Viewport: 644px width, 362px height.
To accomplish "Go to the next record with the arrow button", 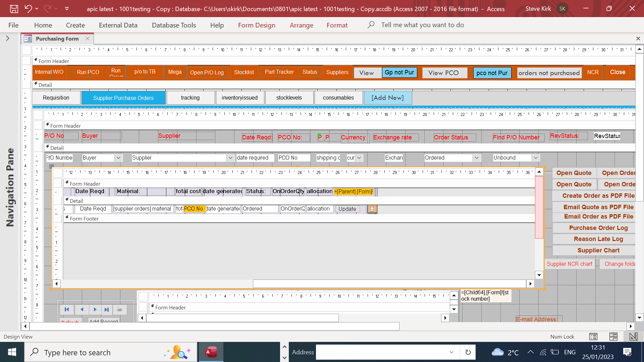I will [x=95, y=309].
